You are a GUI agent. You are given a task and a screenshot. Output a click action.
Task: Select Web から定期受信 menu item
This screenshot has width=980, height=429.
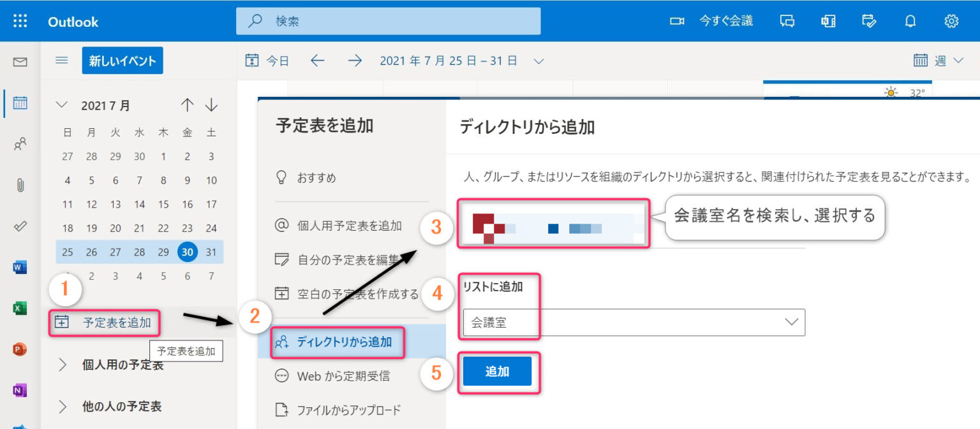coord(343,376)
